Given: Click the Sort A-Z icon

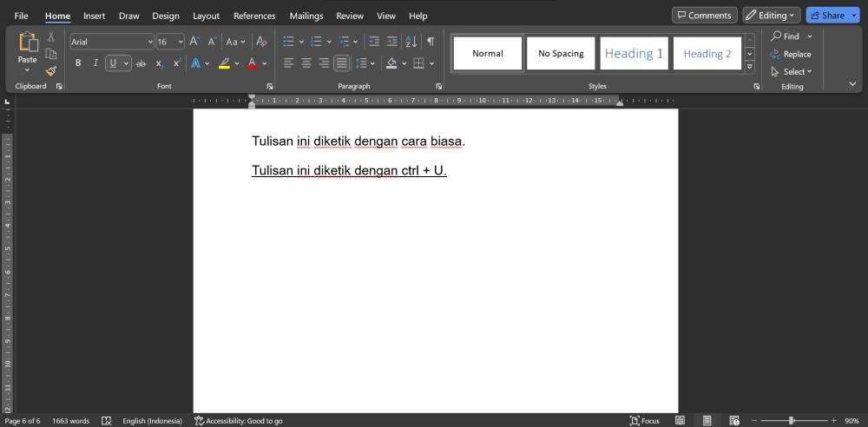Looking at the screenshot, I should click(x=411, y=42).
